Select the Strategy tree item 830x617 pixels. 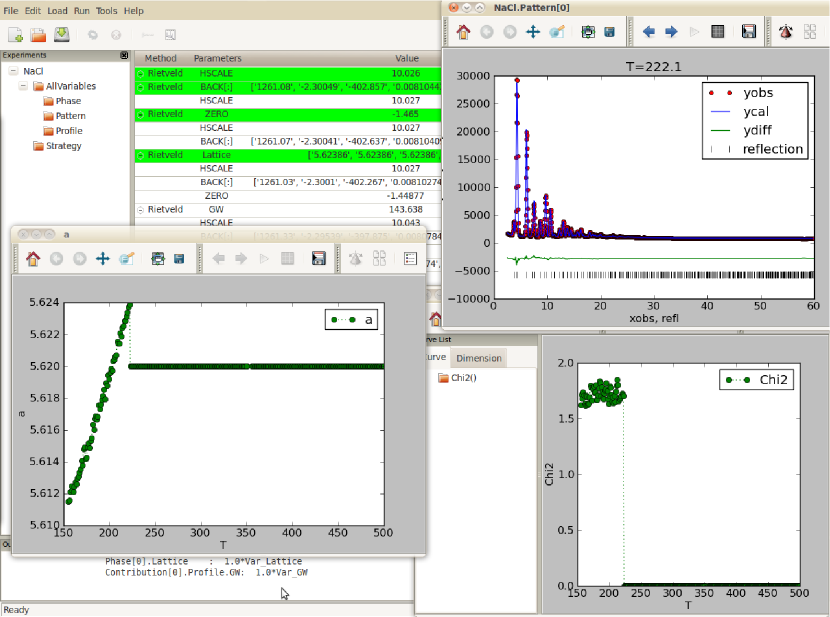(63, 146)
